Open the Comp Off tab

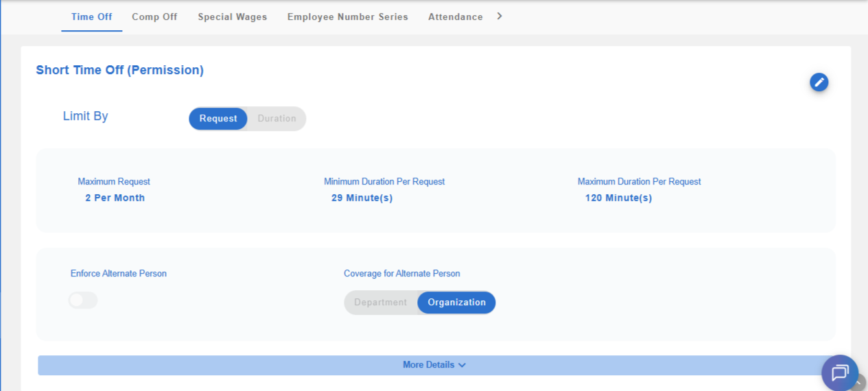pyautogui.click(x=154, y=16)
